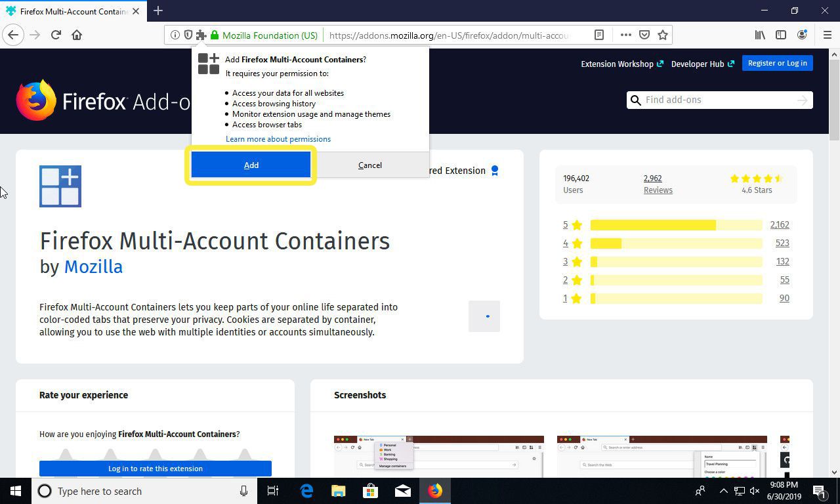840x504 pixels.
Task: Open Learn more about permissions link
Action: click(x=278, y=139)
